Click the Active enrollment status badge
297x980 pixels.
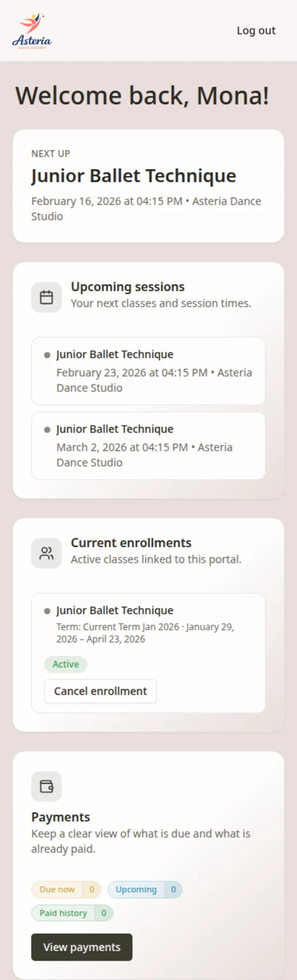[x=66, y=664]
